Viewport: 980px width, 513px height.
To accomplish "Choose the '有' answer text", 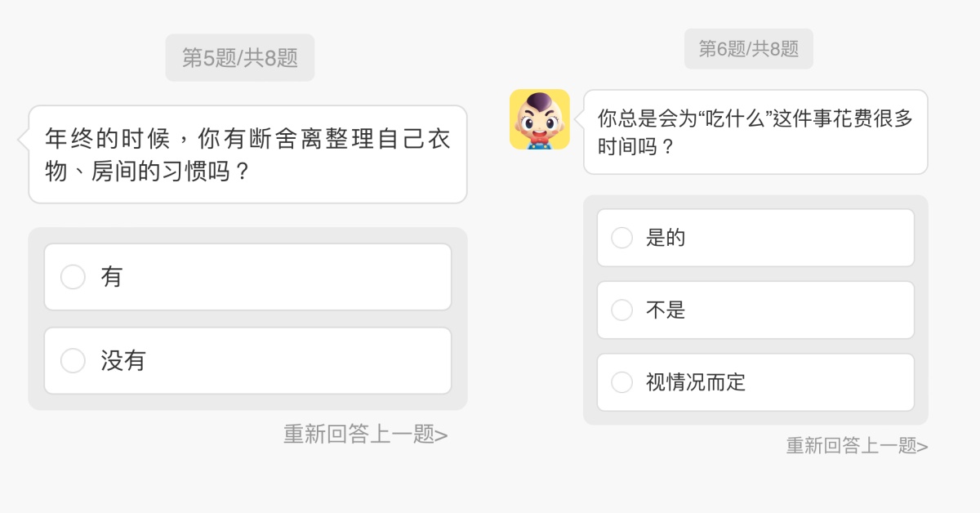I will tap(112, 277).
